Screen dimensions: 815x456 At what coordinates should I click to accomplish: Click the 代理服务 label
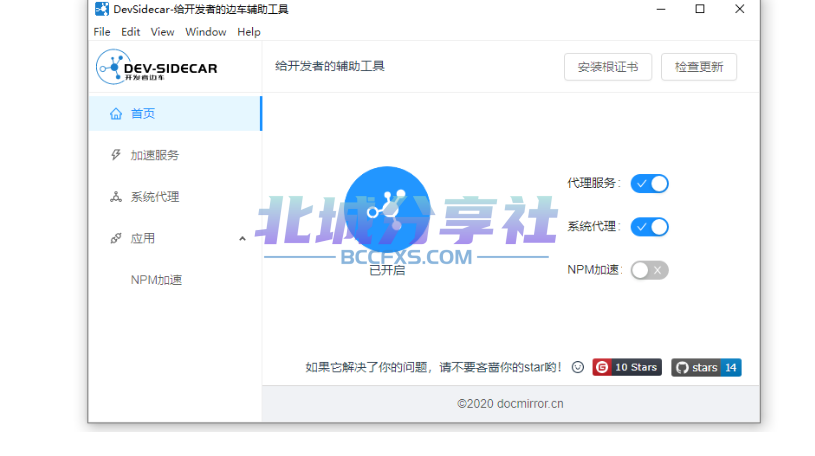click(x=594, y=183)
